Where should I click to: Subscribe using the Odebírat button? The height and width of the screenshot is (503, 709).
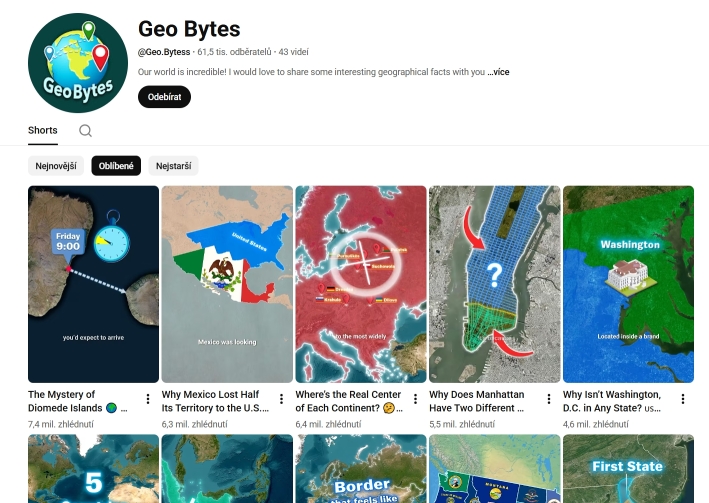tap(165, 97)
